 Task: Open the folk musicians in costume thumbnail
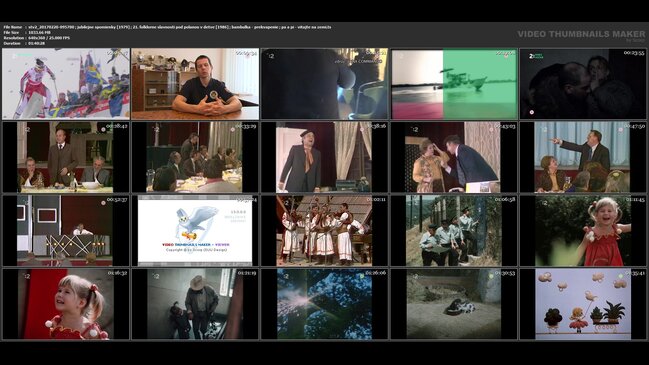coord(324,231)
